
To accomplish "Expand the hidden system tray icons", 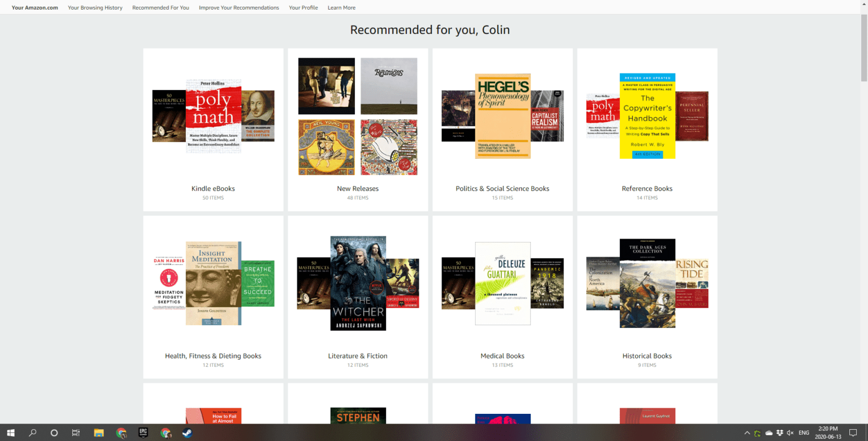I will pyautogui.click(x=747, y=433).
